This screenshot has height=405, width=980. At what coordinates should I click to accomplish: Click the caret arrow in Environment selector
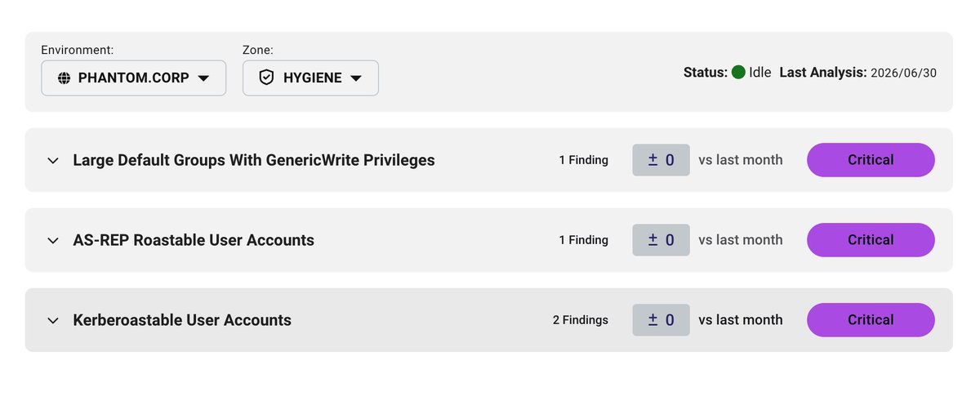[203, 78]
